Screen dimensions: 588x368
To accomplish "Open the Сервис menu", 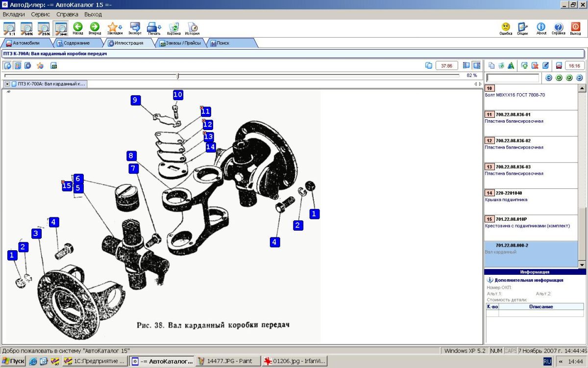I will coord(40,14).
